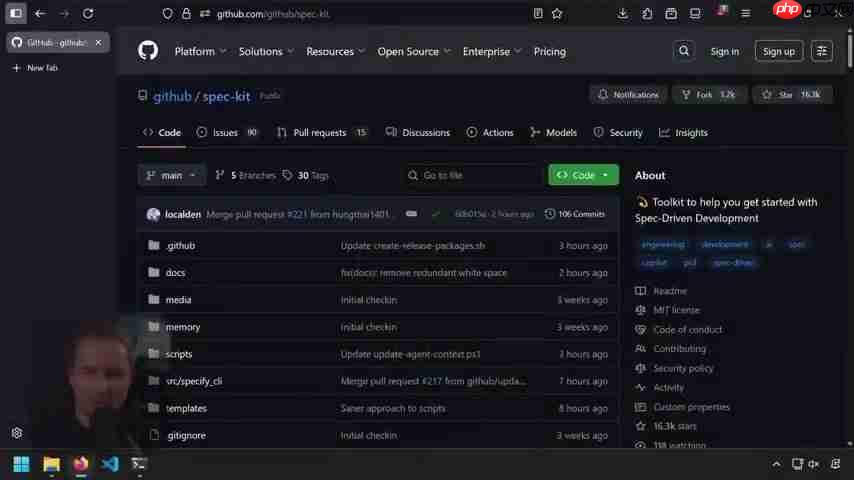Reload the page with the refresh icon
Image resolution: width=854 pixels, height=480 pixels.
click(88, 14)
